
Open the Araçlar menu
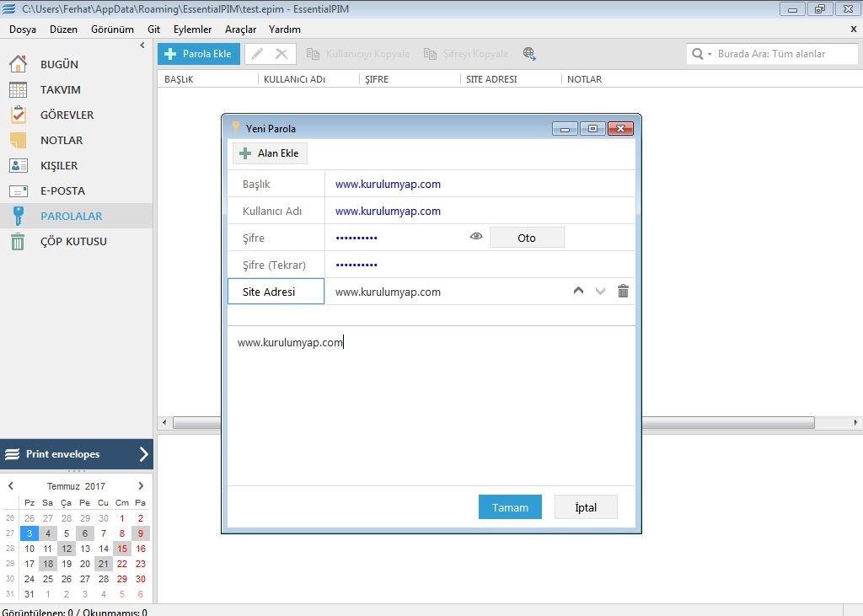pyautogui.click(x=240, y=29)
